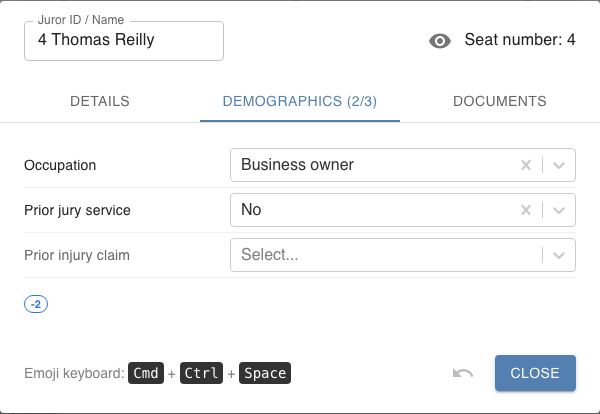Open the Prior injury claim Select field

click(x=403, y=255)
